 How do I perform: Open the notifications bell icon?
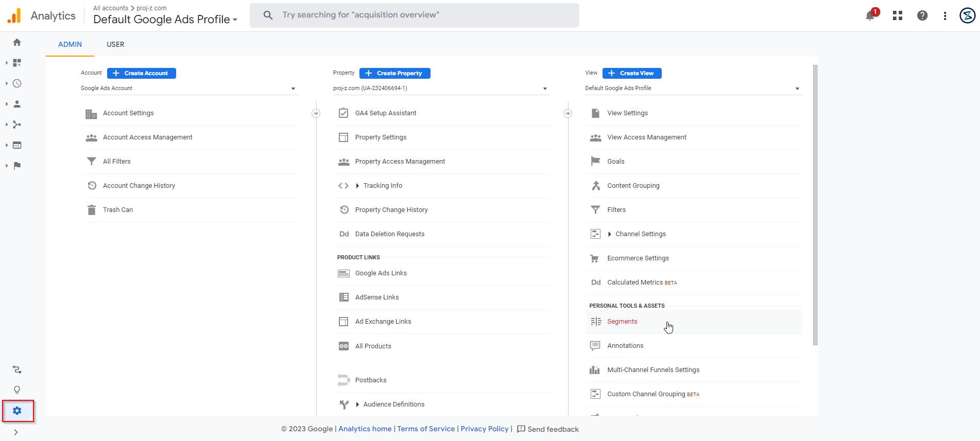pyautogui.click(x=870, y=15)
